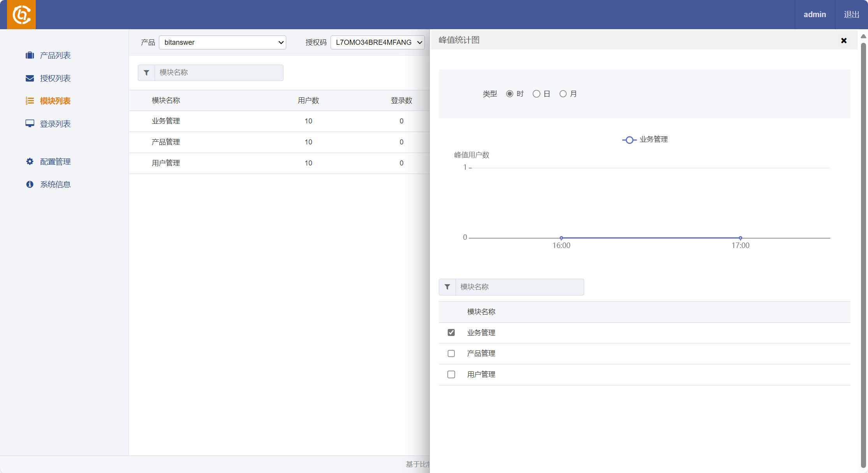This screenshot has width=868, height=473.
Task: Select the 日 radio button
Action: tap(536, 94)
